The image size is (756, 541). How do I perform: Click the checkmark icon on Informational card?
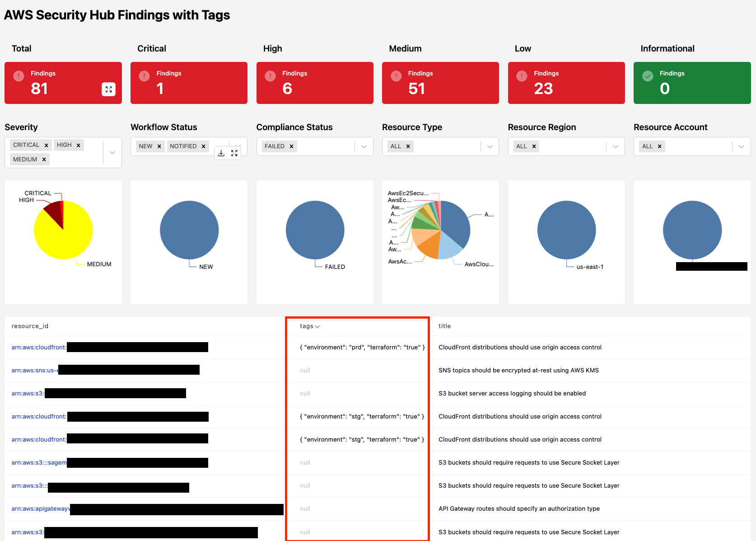click(648, 76)
